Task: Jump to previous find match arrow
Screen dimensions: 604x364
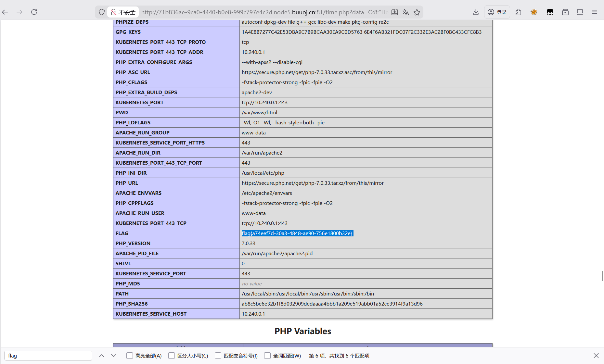Action: (x=102, y=356)
